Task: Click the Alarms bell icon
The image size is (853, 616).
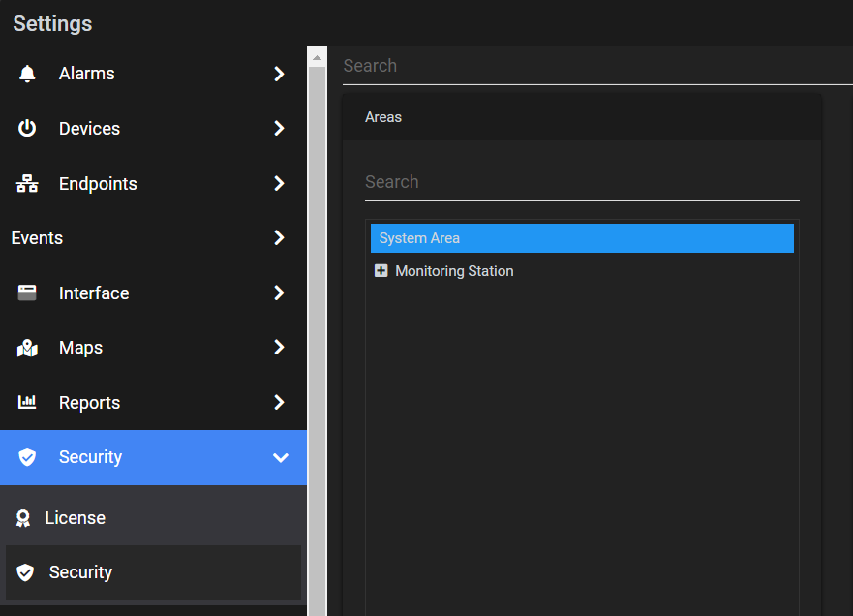Action: click(27, 74)
